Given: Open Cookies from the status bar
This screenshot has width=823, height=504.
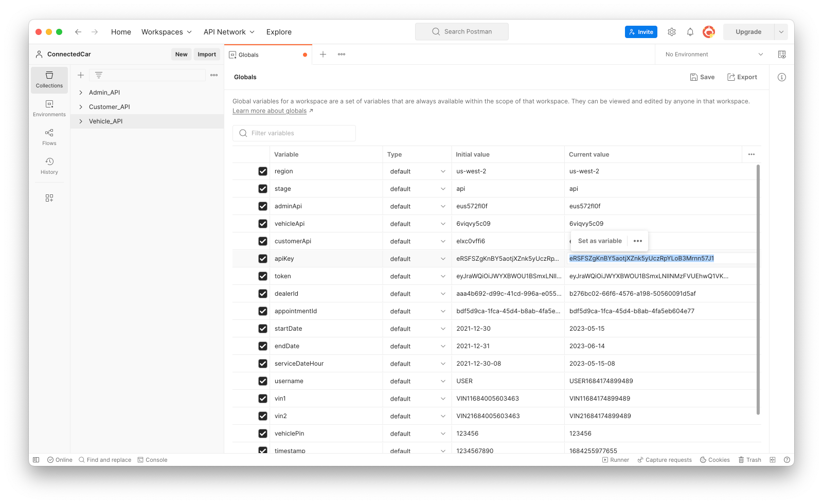Looking at the screenshot, I should click(715, 460).
